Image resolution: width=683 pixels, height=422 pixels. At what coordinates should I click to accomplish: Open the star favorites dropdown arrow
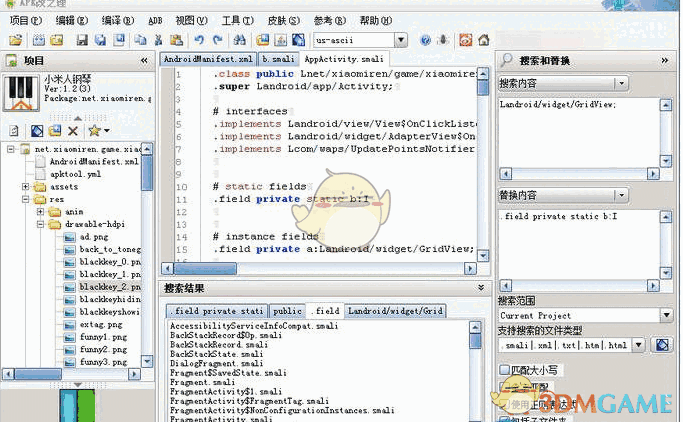106,131
